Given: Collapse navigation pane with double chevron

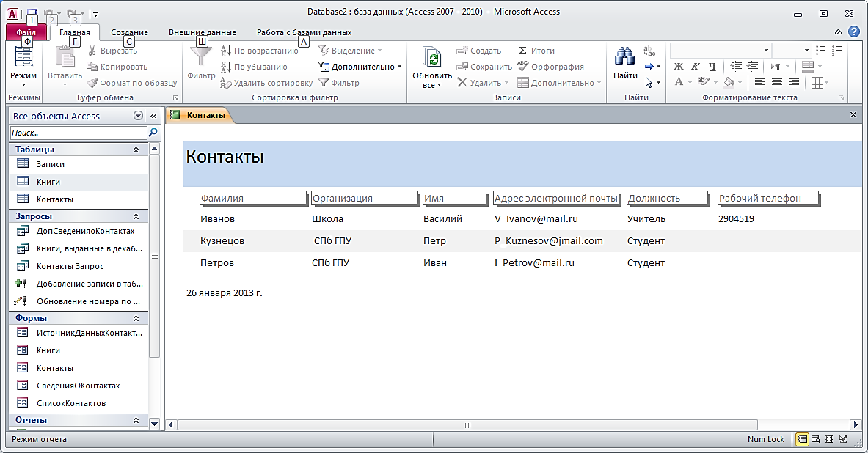Looking at the screenshot, I should (x=154, y=116).
